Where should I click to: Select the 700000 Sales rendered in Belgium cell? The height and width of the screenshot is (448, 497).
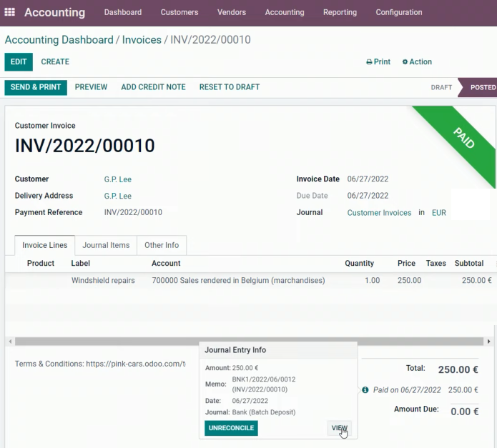(x=238, y=281)
